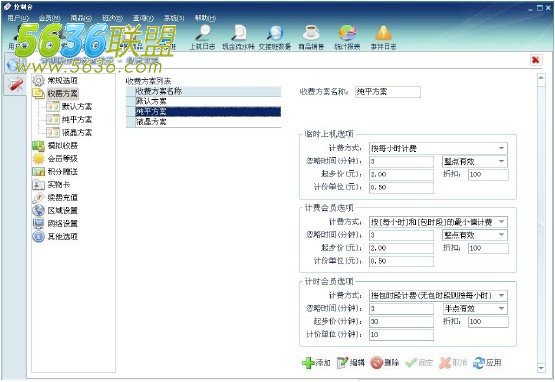Click the greyed 确定 button
Image resolution: width=555 pixels, height=382 pixels.
(419, 363)
